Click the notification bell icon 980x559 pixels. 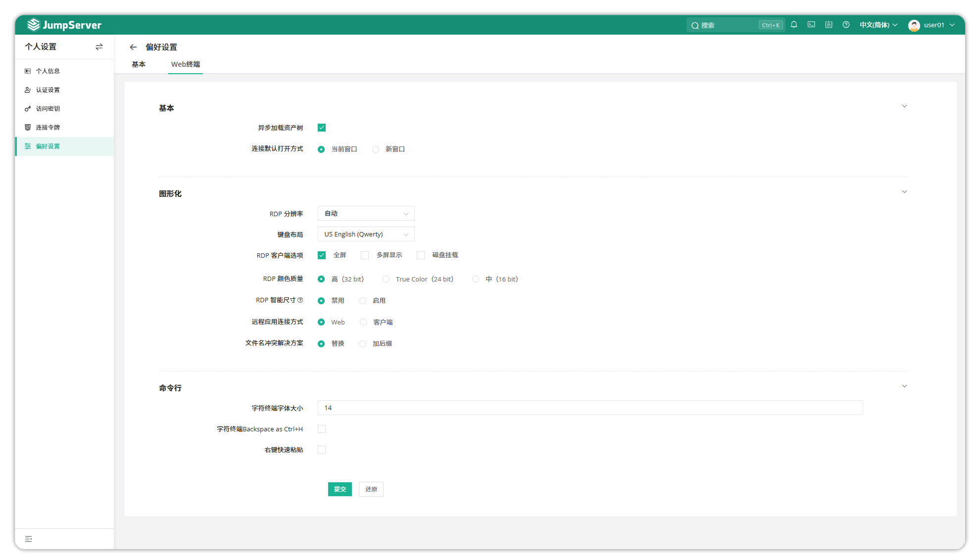pos(794,25)
